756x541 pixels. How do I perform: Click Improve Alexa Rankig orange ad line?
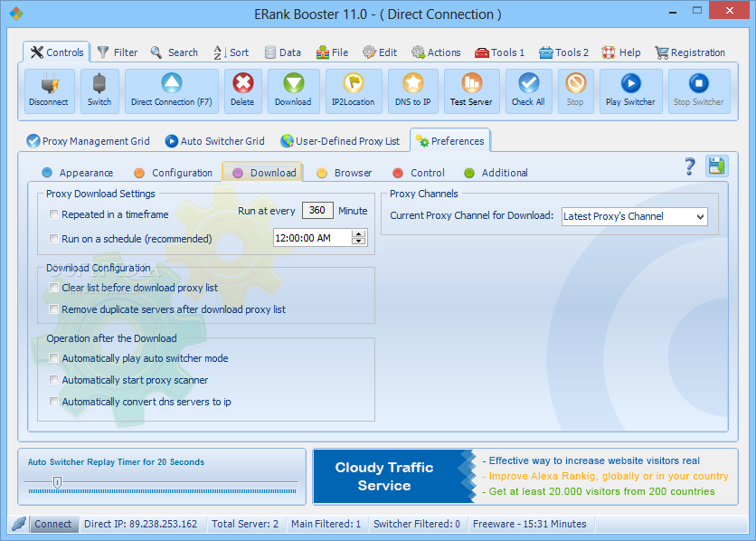click(x=606, y=476)
